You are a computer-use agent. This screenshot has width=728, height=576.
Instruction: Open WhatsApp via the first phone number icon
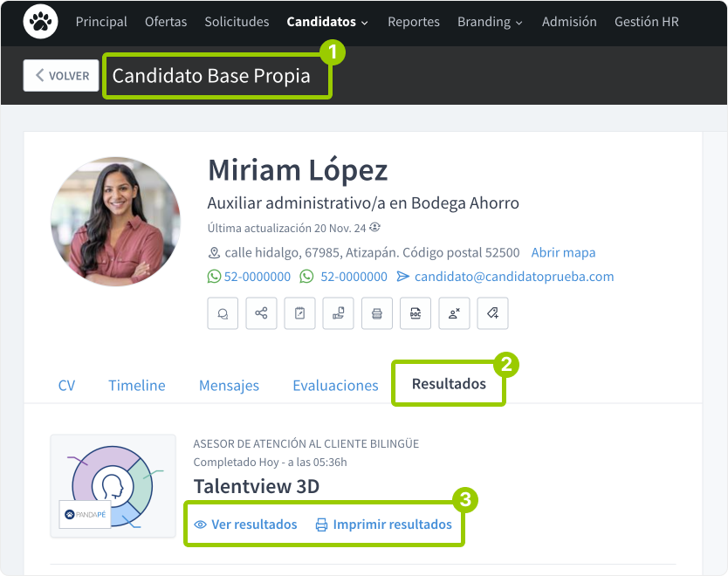214,277
